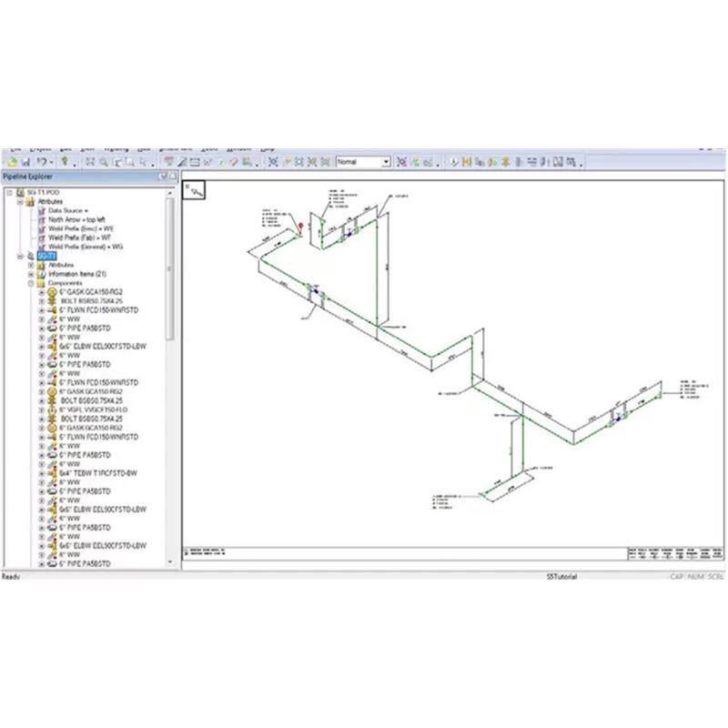This screenshot has height=728, width=728.
Task: Click the Save floppy disk toolbar icon
Action: coord(26,162)
